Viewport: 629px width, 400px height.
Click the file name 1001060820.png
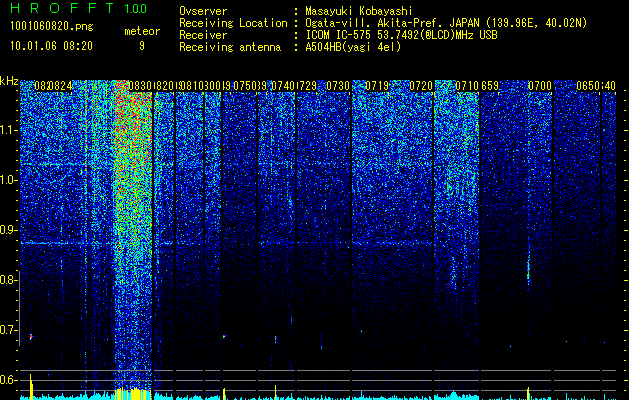click(52, 27)
